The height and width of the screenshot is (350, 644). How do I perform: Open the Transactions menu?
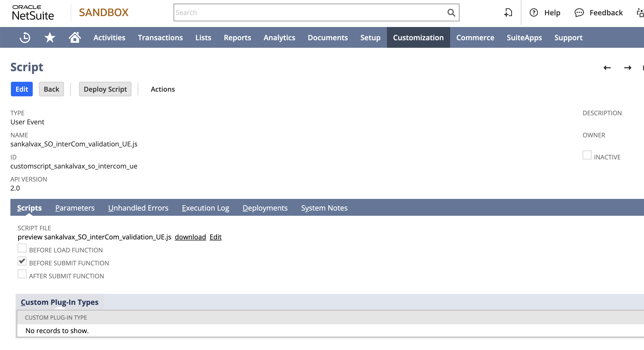160,38
